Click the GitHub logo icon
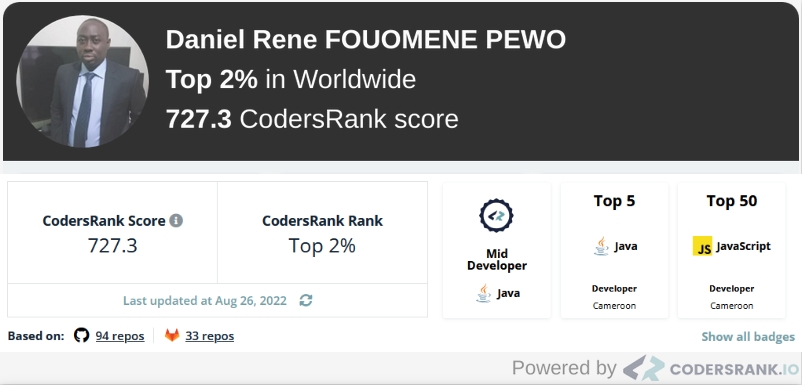The image size is (802, 385). pos(81,335)
